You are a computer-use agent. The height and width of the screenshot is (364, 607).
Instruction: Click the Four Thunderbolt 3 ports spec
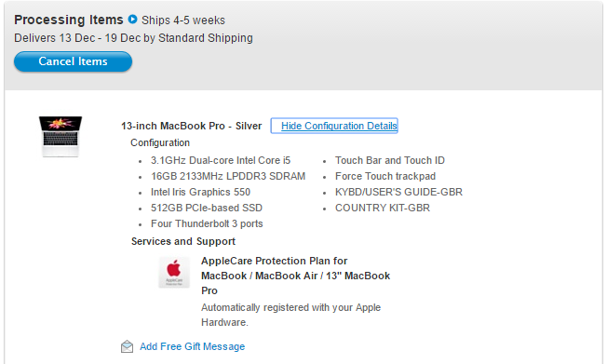pyautogui.click(x=207, y=223)
